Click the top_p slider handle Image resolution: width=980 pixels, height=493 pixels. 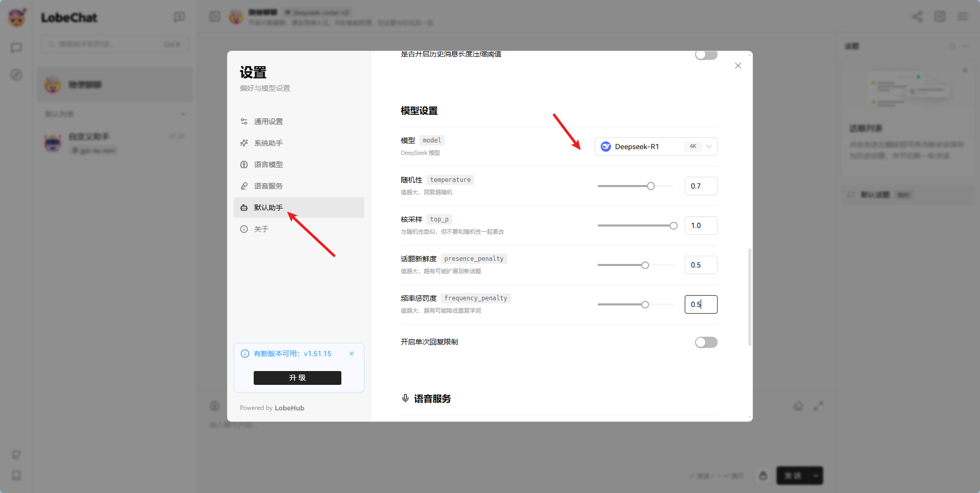674,225
